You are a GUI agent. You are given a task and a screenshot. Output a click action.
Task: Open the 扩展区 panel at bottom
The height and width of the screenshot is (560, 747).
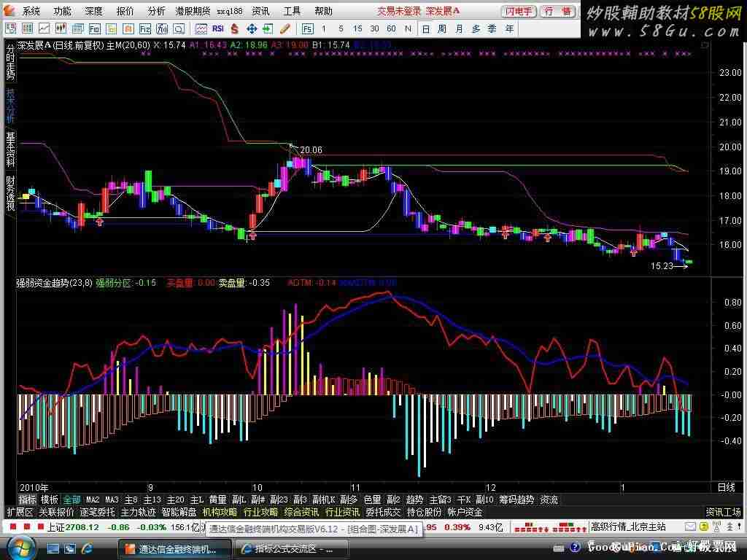(x=20, y=512)
